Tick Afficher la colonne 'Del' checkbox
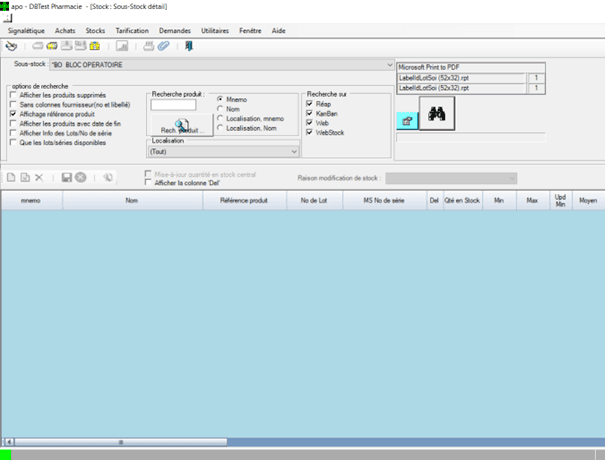The width and height of the screenshot is (605, 460). (148, 183)
